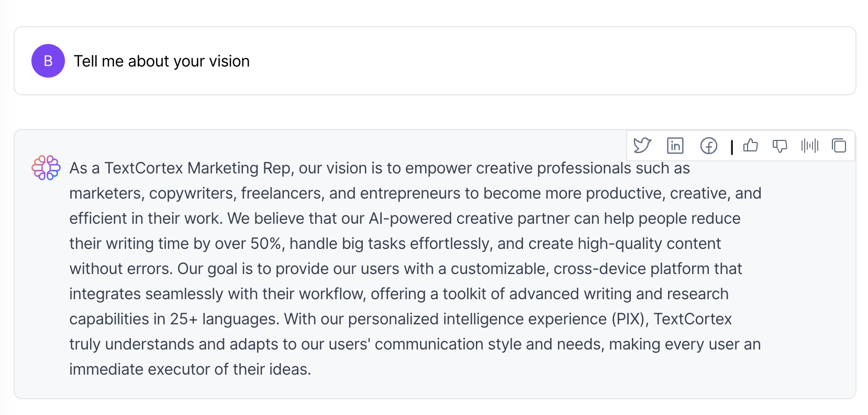The height and width of the screenshot is (415, 868).
Task: Click the TextCortex brain logo icon
Action: pyautogui.click(x=46, y=168)
